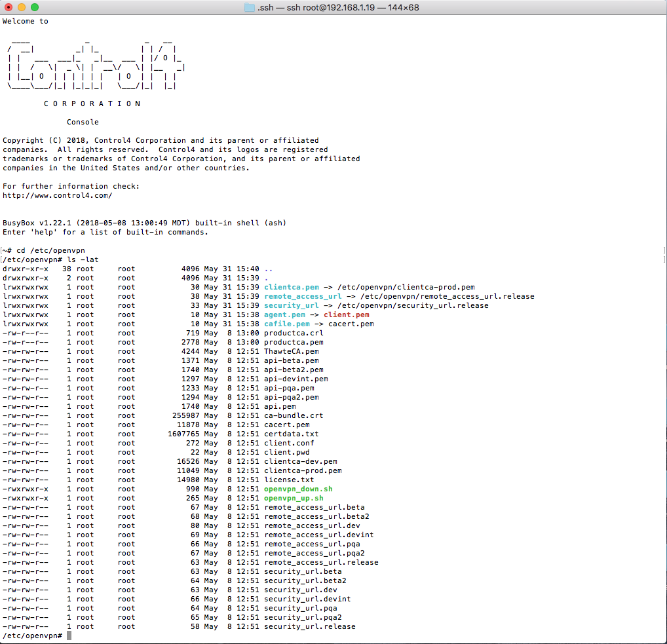Open the http://www.control4.com/ URL
Viewport: 667px width, 644px height.
tap(58, 195)
